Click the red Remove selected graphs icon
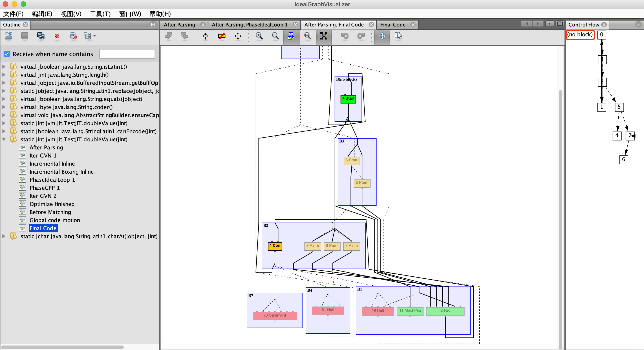Viewport: 644px width, 350px height. click(57, 36)
